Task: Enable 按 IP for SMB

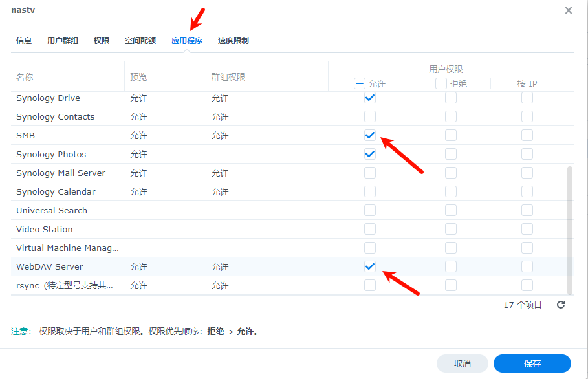Action: click(x=527, y=135)
